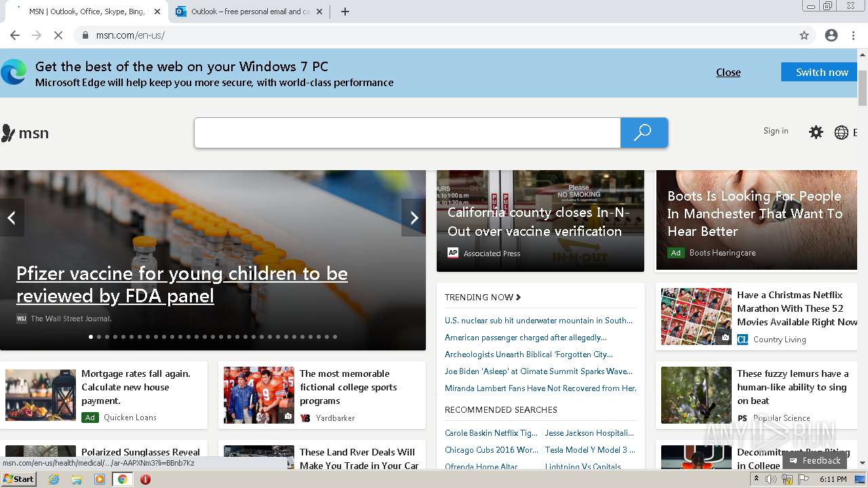Click the network tray icon

(787, 479)
